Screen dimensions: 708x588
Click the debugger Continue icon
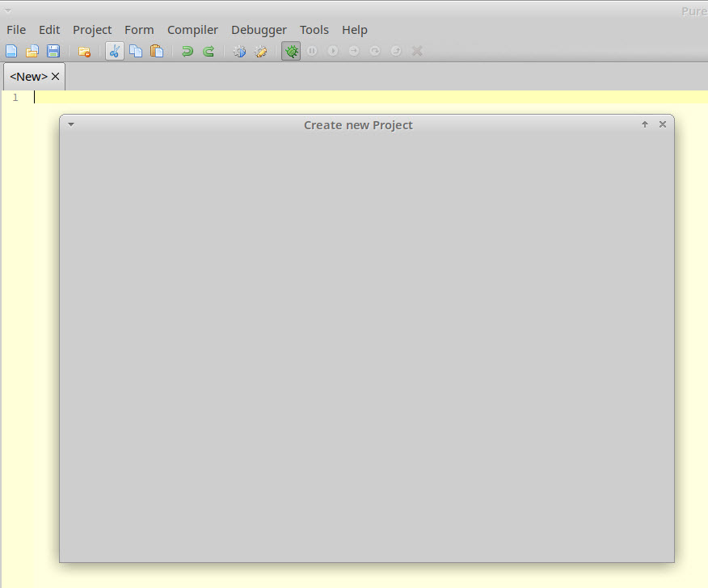tap(333, 51)
